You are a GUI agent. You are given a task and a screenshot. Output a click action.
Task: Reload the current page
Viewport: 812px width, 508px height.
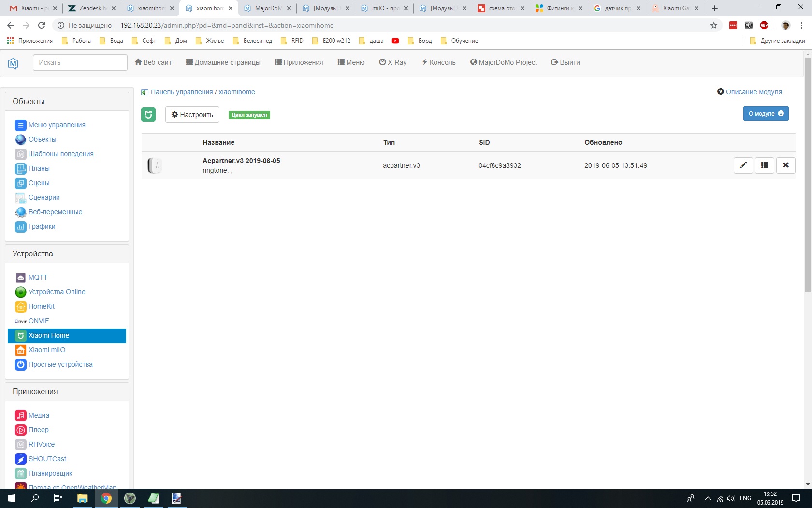(42, 25)
